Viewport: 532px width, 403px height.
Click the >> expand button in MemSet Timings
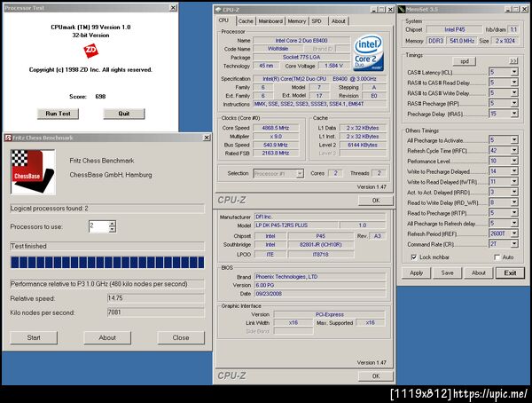point(513,61)
